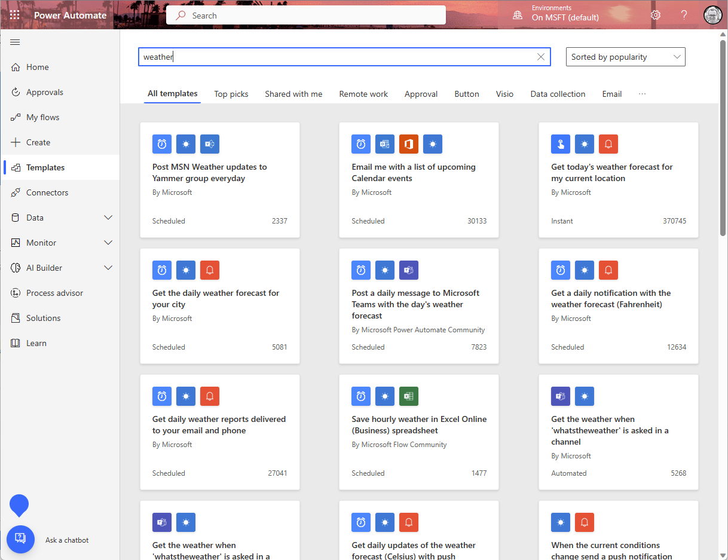Click notification bell icon on daily weather forecast for your city card
This screenshot has width=728, height=560.
click(x=210, y=270)
